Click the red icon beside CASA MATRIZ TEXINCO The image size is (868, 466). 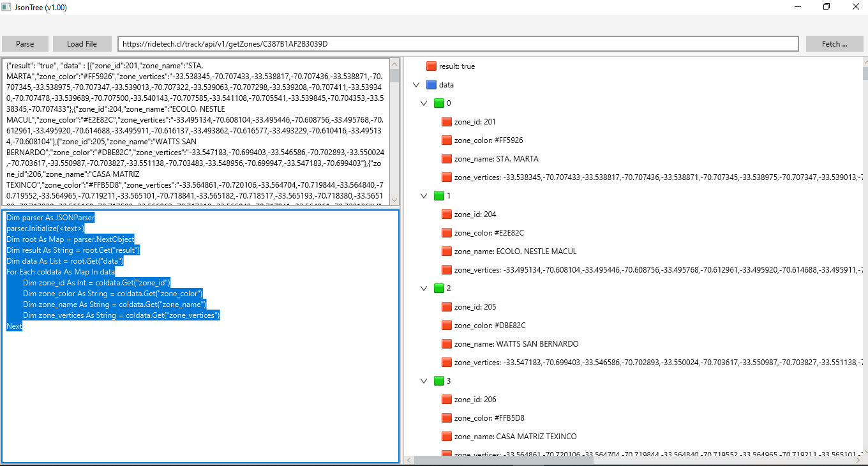tap(447, 437)
